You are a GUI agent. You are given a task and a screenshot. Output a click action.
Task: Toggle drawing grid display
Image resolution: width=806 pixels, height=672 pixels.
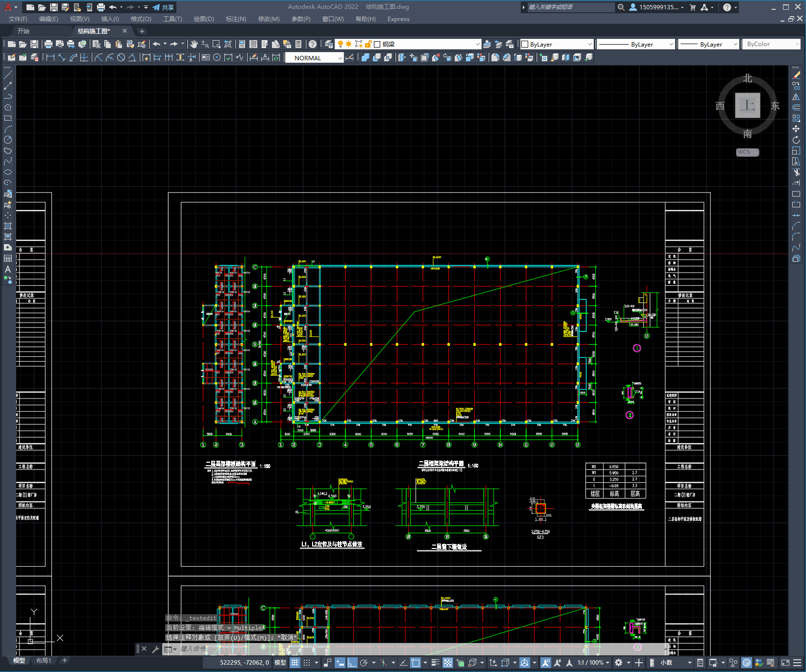(x=294, y=663)
